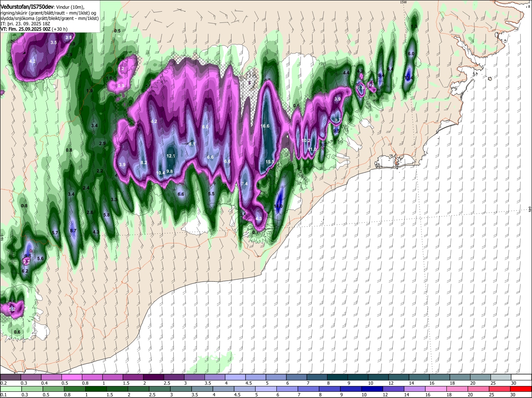The width and height of the screenshot is (532, 398).
Task: Click the 12.1 precipitation value label
Action: [x=171, y=156]
